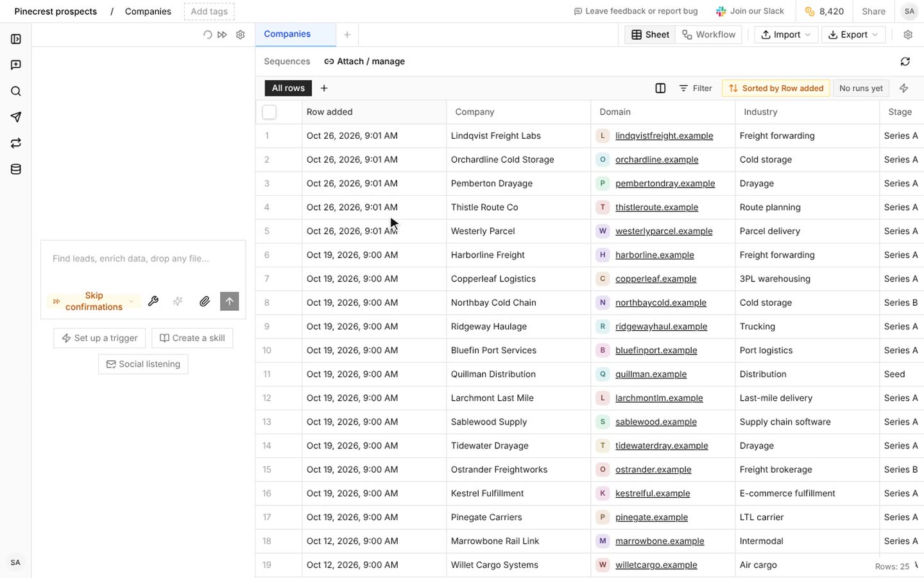Click the SA user avatar at top right
This screenshot has height=578, width=924.
click(909, 12)
